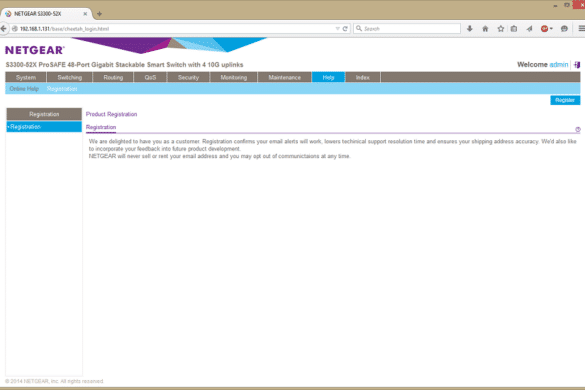Open the QoS menu tab
The width and height of the screenshot is (585, 390).
[x=150, y=77]
